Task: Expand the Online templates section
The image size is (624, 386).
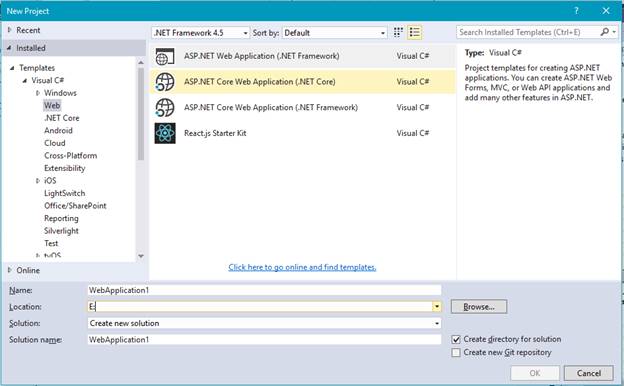Action: pyautogui.click(x=10, y=270)
